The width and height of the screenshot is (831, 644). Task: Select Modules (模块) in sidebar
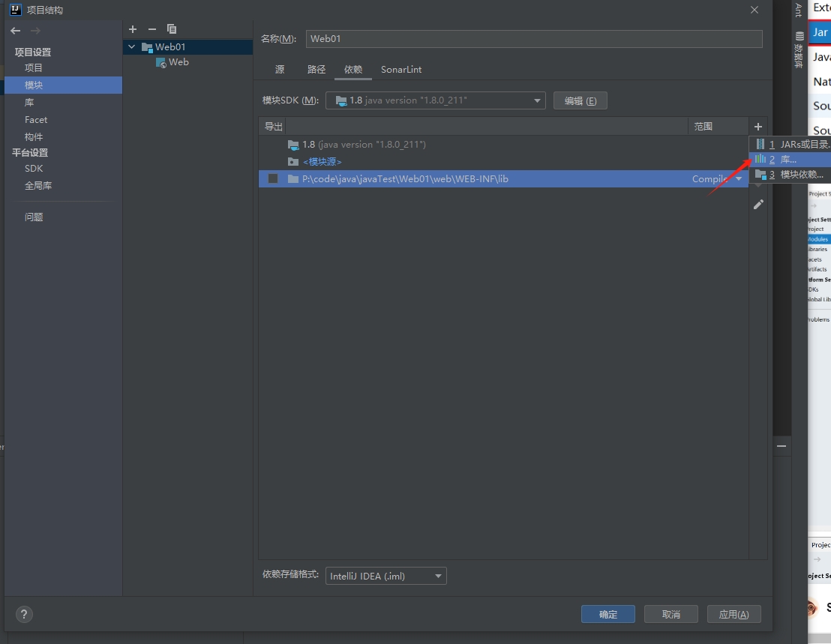click(x=64, y=85)
